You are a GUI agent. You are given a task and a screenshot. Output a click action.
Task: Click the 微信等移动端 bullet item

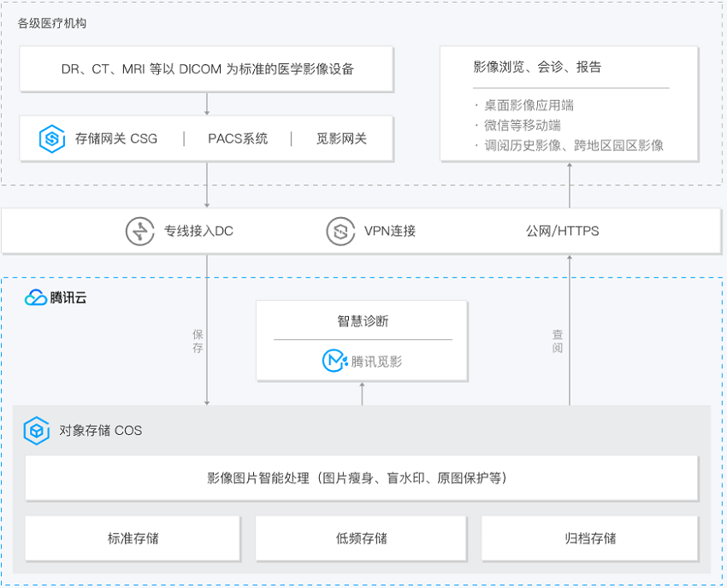pos(523,126)
